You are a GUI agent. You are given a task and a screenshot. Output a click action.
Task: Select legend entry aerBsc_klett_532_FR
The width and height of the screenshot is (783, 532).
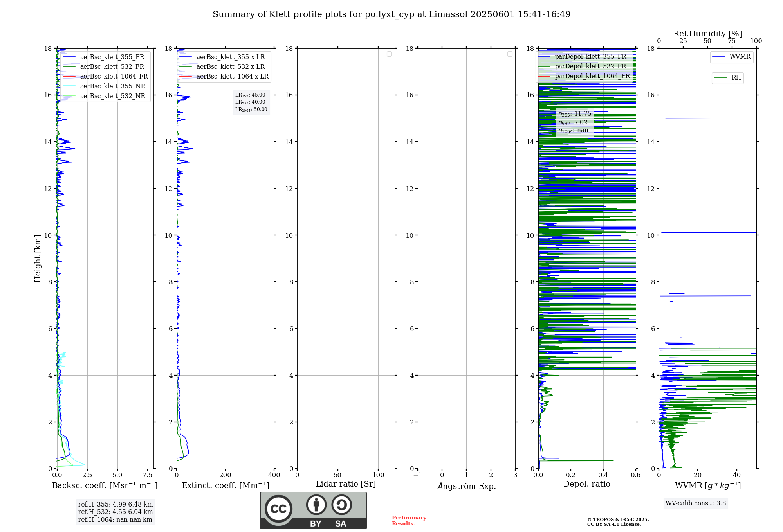(x=105, y=66)
